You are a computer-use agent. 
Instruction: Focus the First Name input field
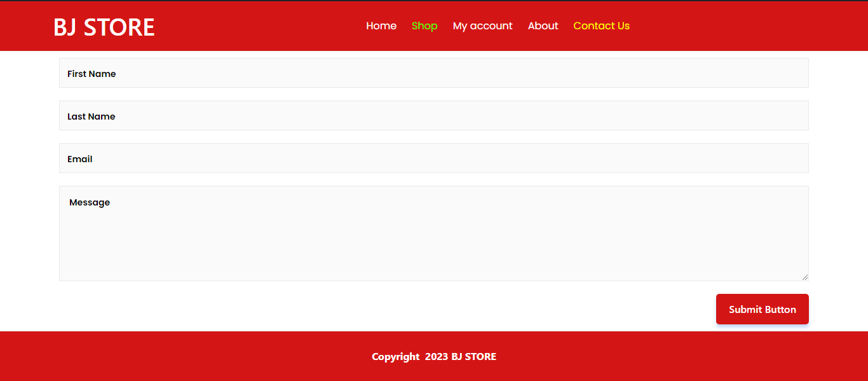point(433,73)
